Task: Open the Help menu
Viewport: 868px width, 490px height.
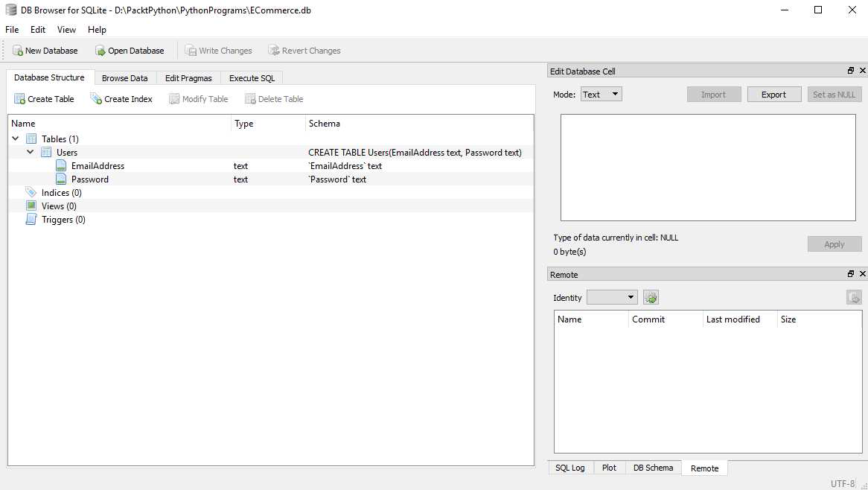Action: tap(97, 29)
